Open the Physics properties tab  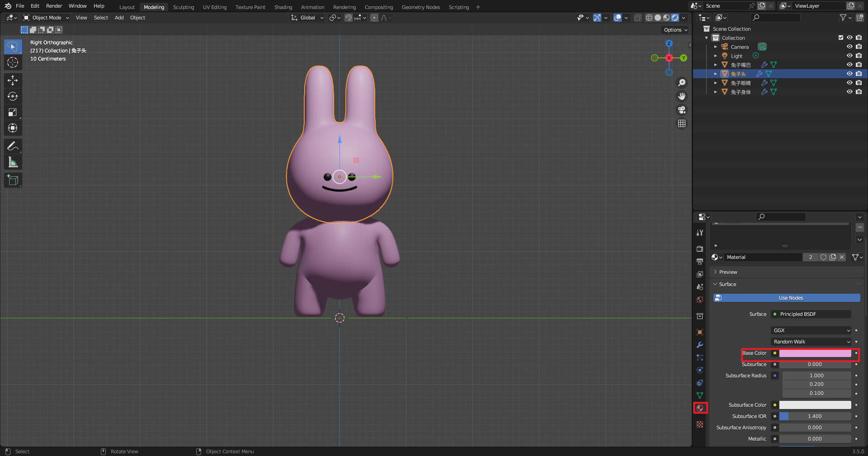(700, 370)
